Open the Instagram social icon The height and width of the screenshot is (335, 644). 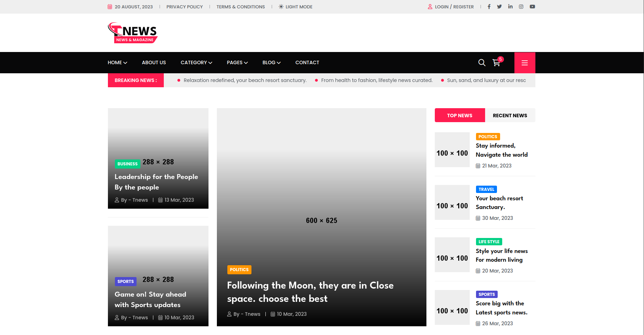tap(521, 7)
